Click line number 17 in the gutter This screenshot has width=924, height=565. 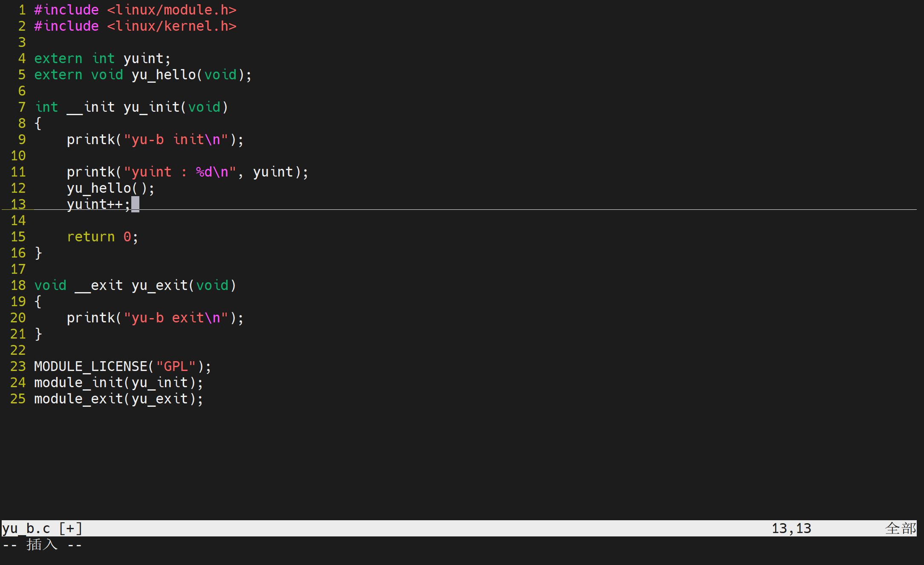tap(18, 269)
